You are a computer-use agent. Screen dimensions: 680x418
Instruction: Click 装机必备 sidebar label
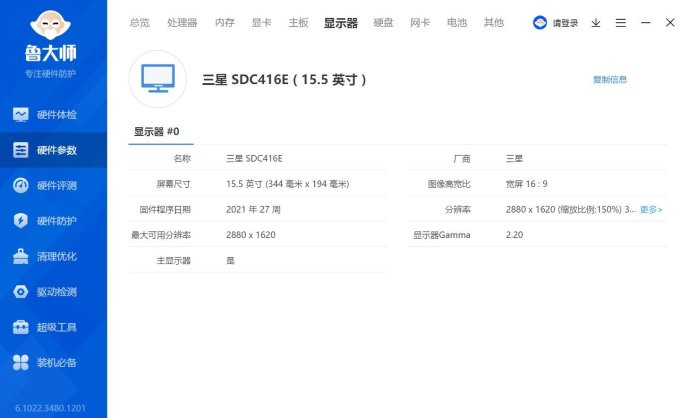click(x=57, y=362)
